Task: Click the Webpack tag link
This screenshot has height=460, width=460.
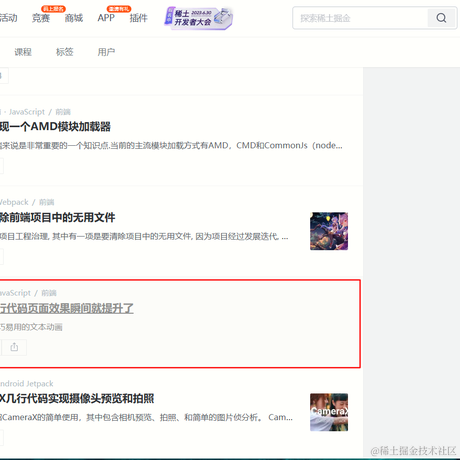Action: [14, 202]
